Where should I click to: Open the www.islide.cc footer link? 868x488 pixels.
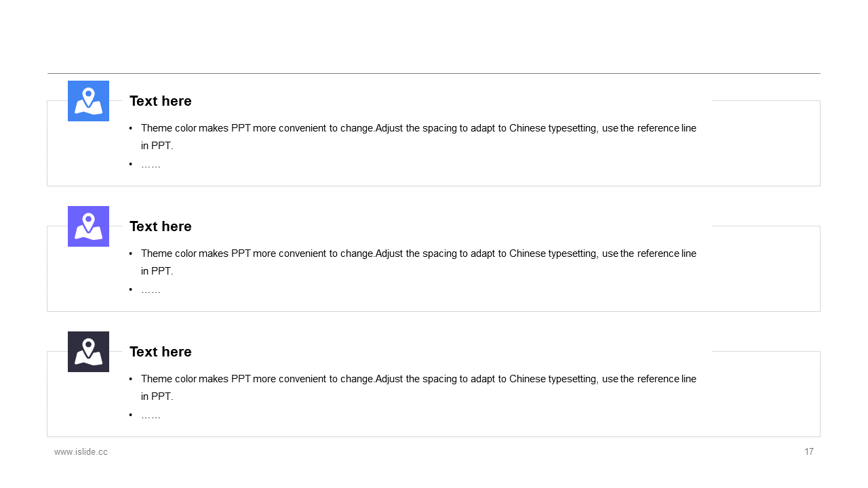pyautogui.click(x=81, y=452)
